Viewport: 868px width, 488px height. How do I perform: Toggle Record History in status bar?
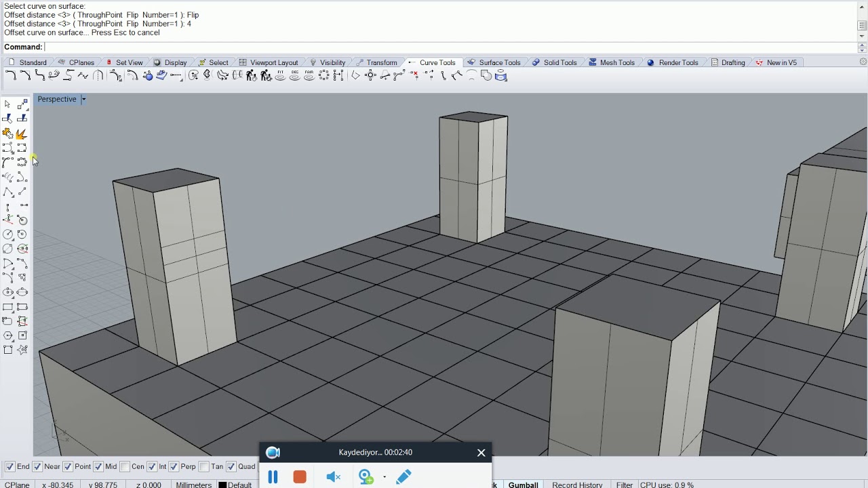pyautogui.click(x=577, y=485)
